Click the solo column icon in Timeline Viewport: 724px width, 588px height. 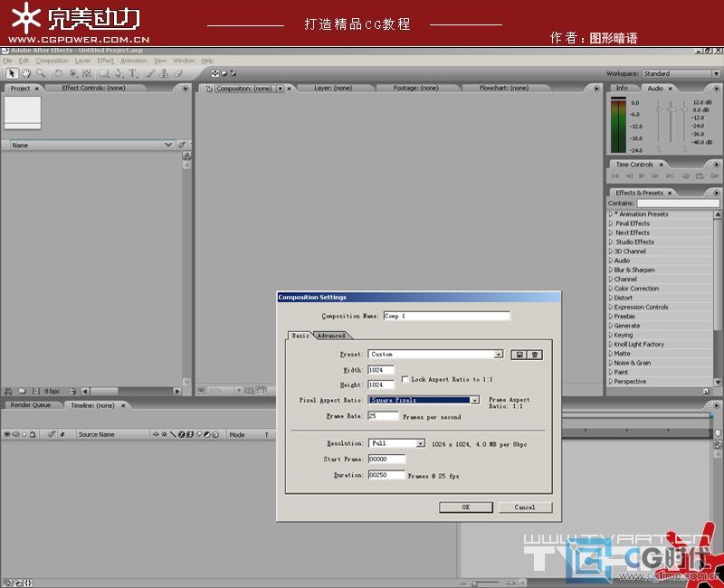24,434
